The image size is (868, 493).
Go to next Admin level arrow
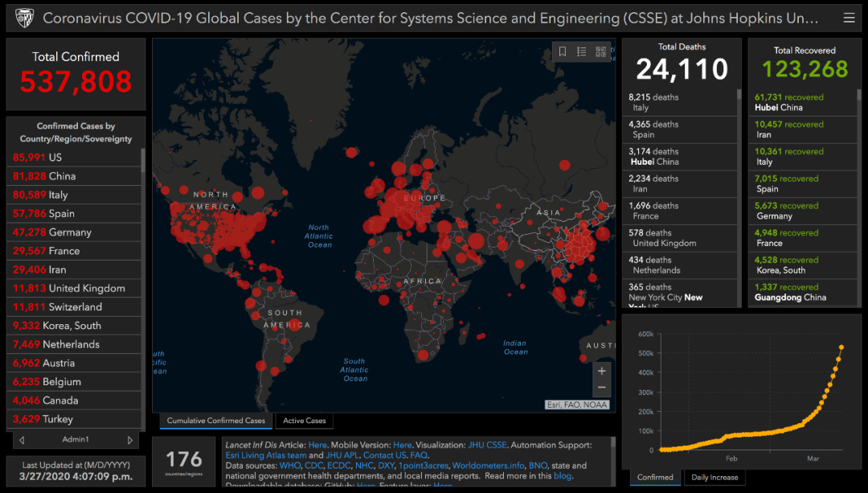point(130,440)
